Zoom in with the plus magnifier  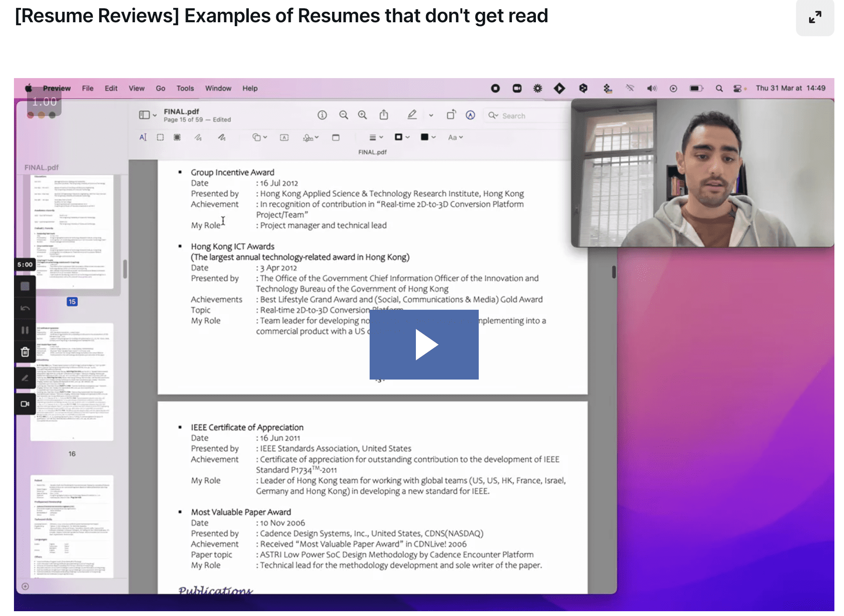(362, 115)
